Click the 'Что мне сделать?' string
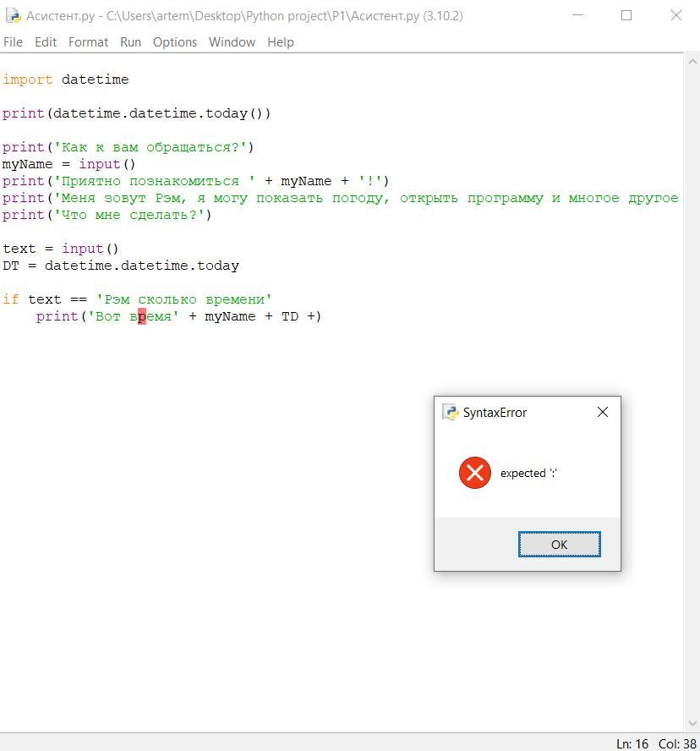The height and width of the screenshot is (751, 700). 129,215
